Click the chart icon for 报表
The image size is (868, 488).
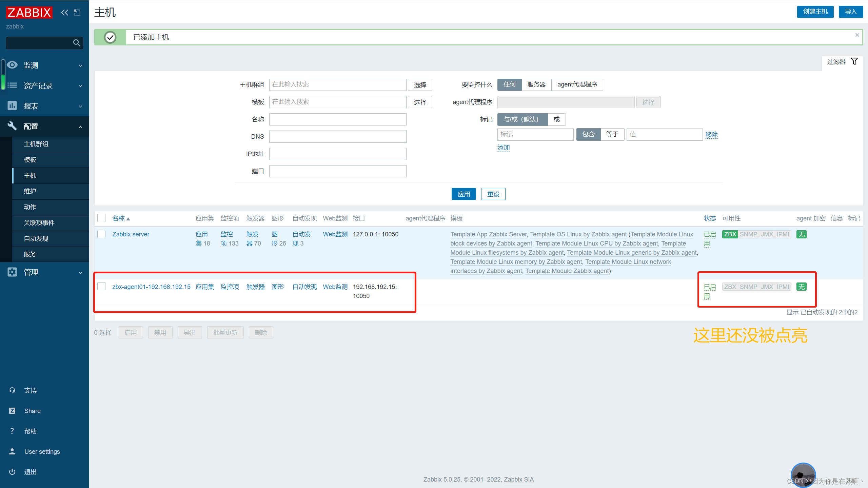pyautogui.click(x=12, y=106)
